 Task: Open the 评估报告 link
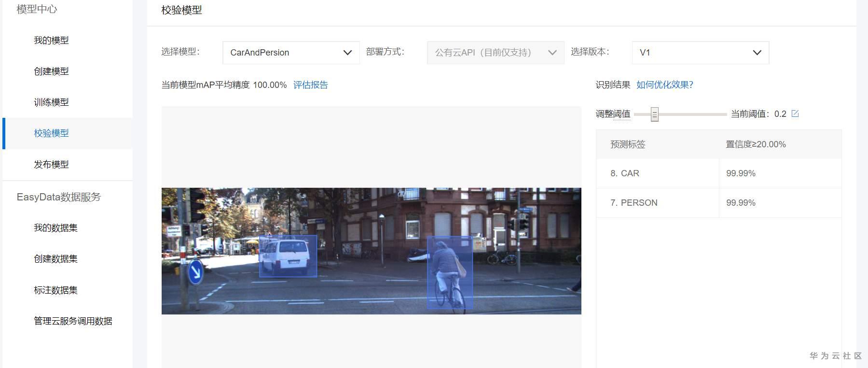(x=311, y=85)
